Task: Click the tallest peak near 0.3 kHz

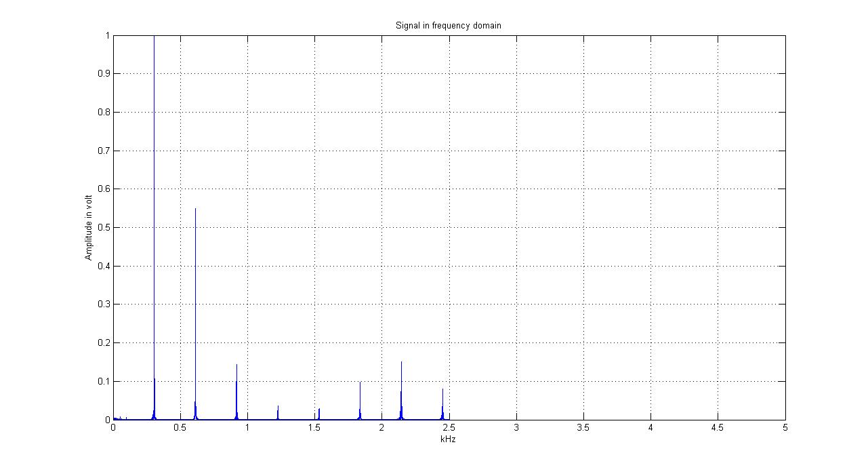Action: (154, 203)
